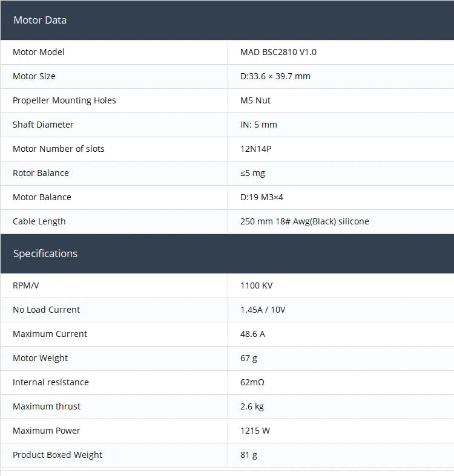Click the Specifications section header
This screenshot has height=476, width=454.
click(45, 253)
